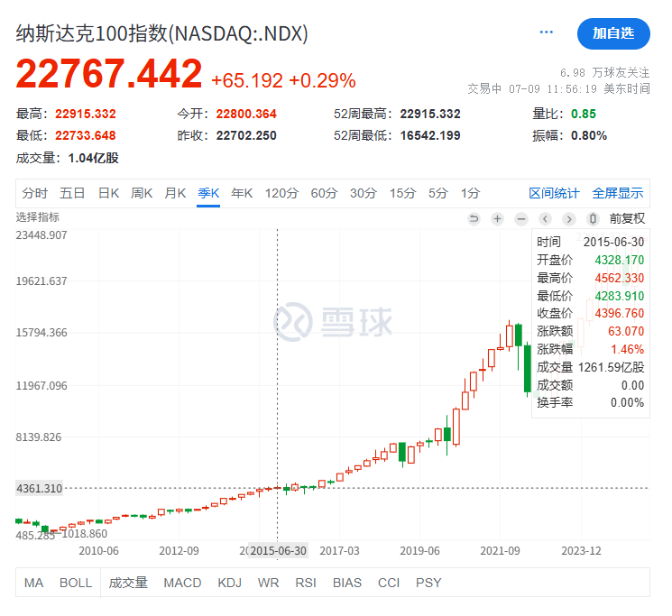This screenshot has width=672, height=616.
Task: Click the 昨收 value 22702.250
Action: 246,136
